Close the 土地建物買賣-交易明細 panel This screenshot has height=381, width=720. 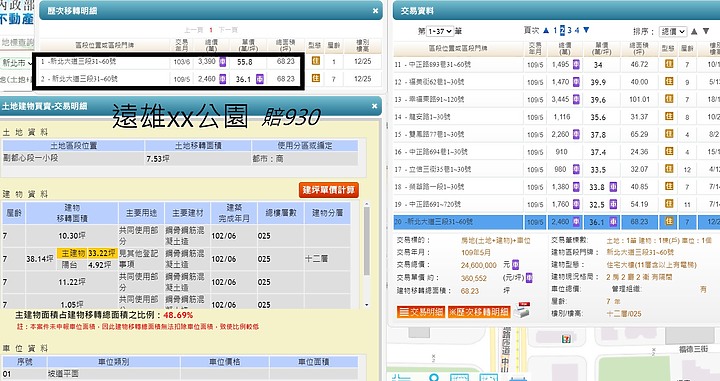(x=375, y=106)
